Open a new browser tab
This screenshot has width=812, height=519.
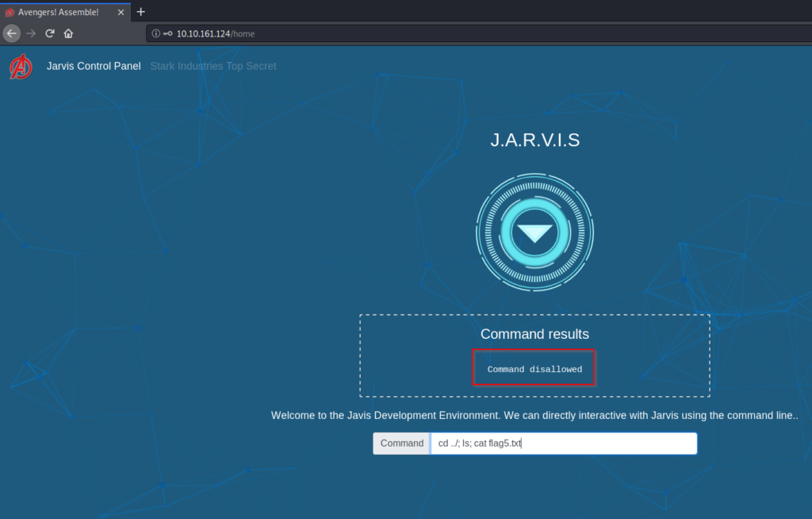141,12
